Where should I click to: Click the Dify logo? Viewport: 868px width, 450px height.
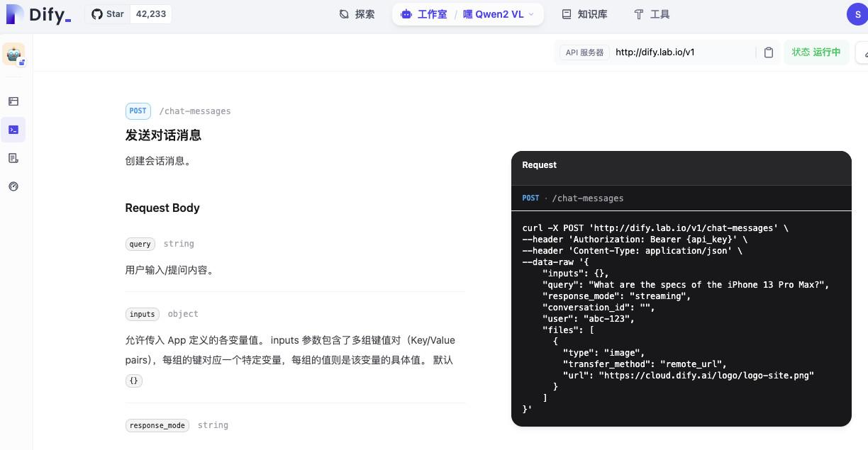pos(38,14)
